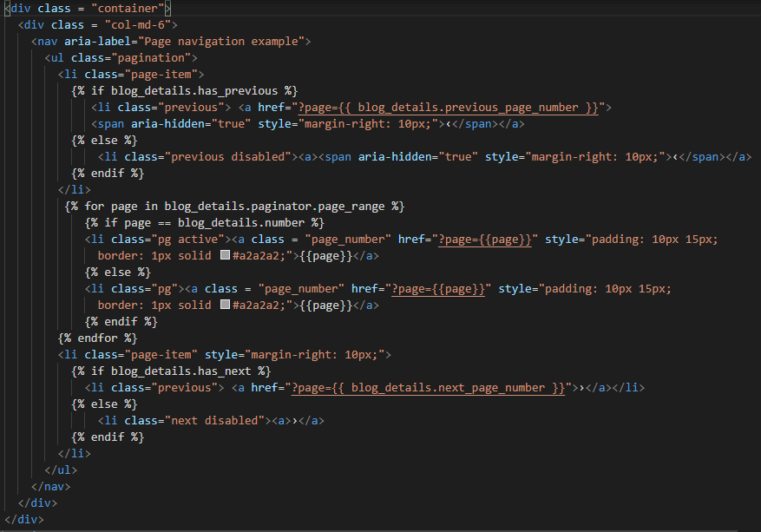The image size is (761, 532).
Task: Click the for page in page_range statement
Action: point(234,207)
